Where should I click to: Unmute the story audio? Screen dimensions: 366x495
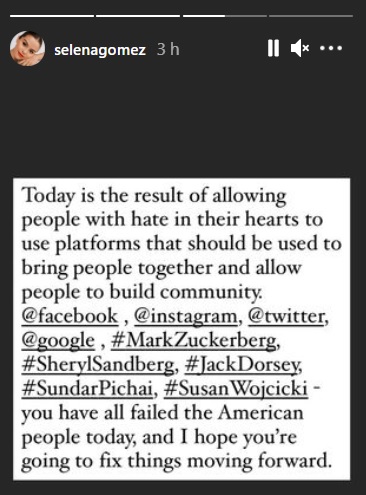(300, 48)
